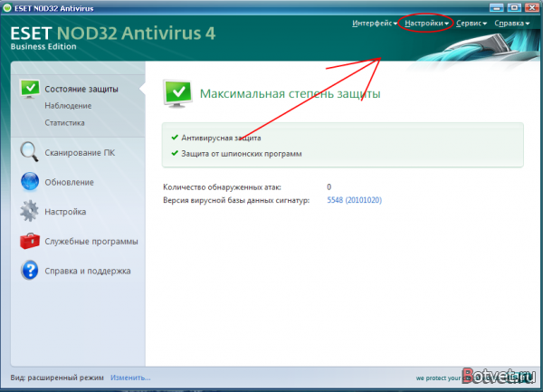Image resolution: width=543 pixels, height=392 pixels.
Task: Open Справка и поддержка section
Action: tap(88, 271)
